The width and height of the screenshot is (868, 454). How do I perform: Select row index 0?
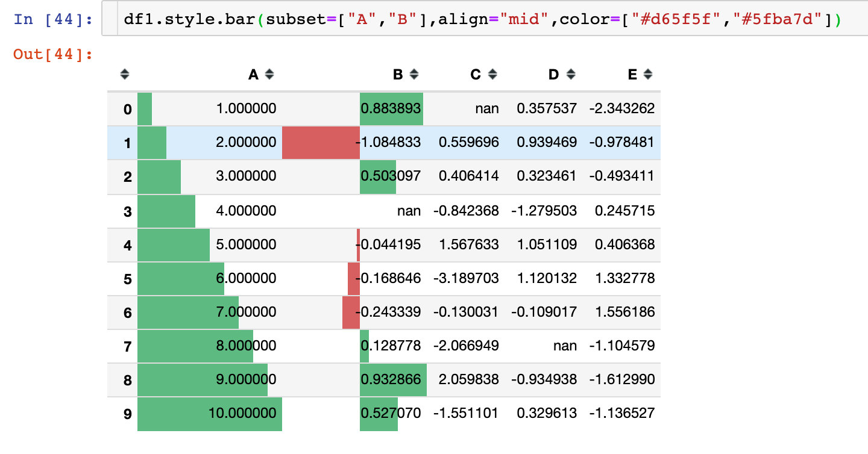tap(127, 110)
